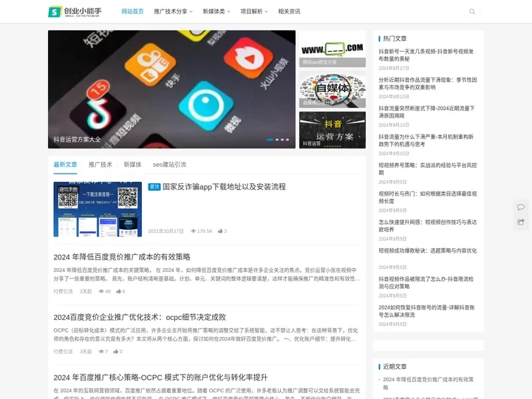This screenshot has width=532, height=399.
Task: Open hot article 分析近期抖音作品流量下滑现象
Action: [x=428, y=83]
